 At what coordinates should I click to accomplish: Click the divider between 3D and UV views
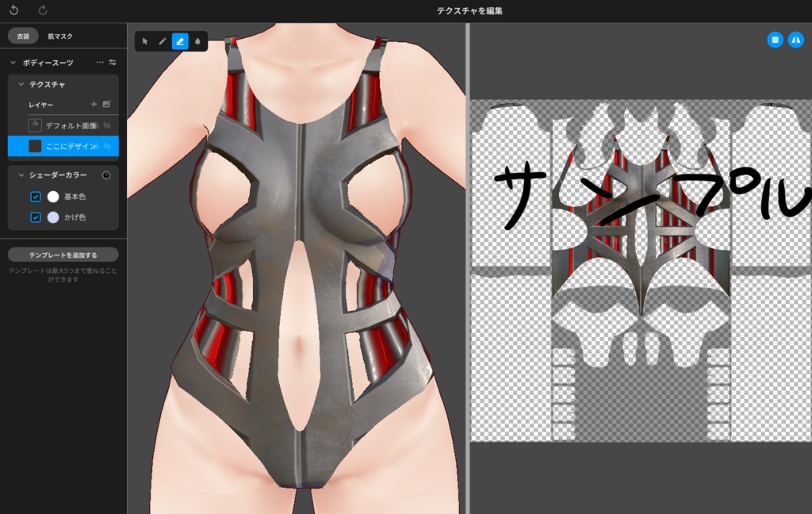(x=468, y=268)
